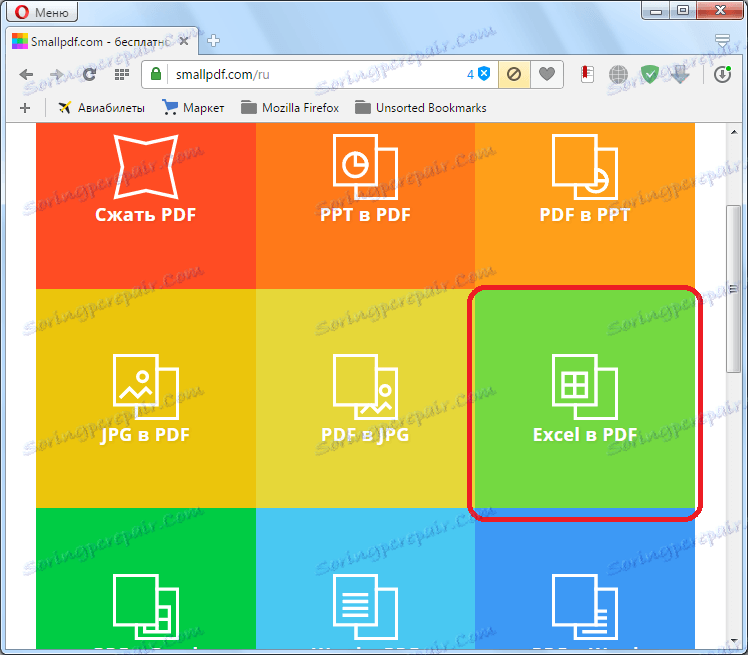Add page to bookmarks with heart icon
This screenshot has height=655, width=748.
point(547,74)
